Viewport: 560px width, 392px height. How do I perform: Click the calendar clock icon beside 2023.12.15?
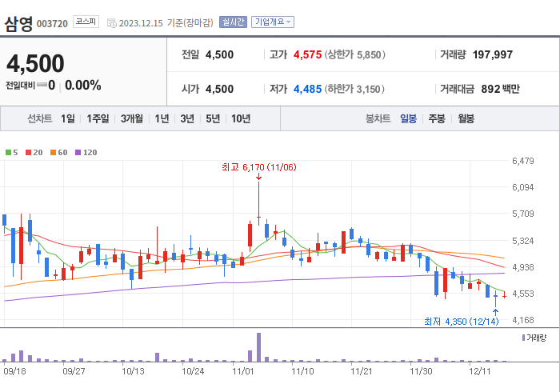[112, 23]
